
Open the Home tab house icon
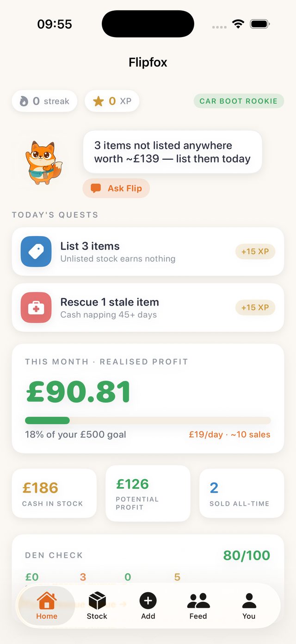coord(47,600)
